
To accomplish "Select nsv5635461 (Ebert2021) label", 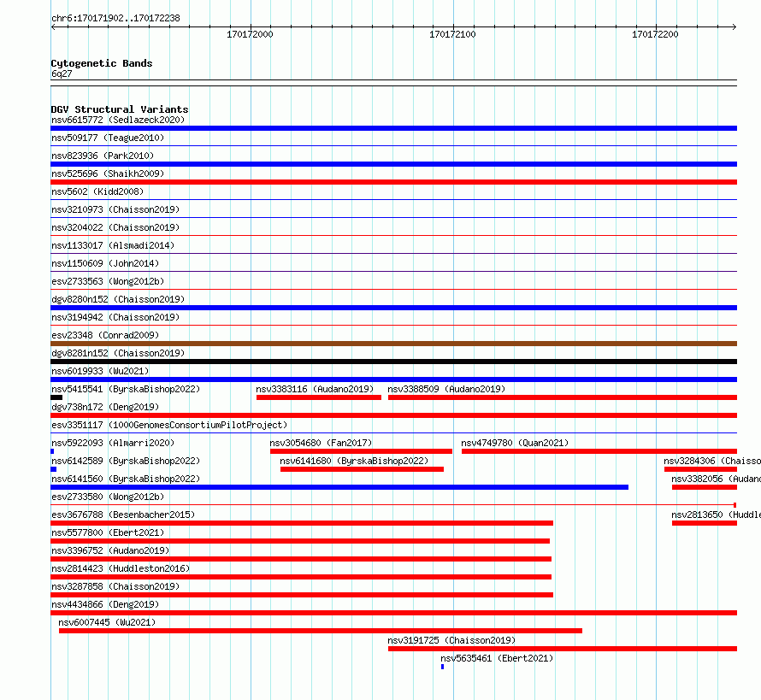I will pyautogui.click(x=497, y=658).
